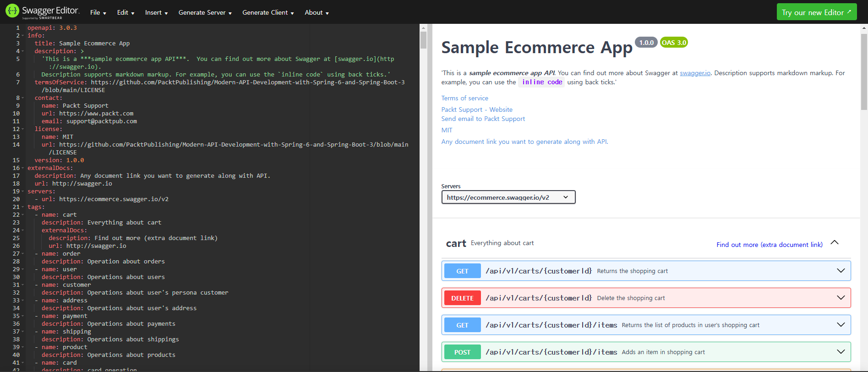
Task: Click the 'email: support@packtpub.com' line
Action: pyautogui.click(x=89, y=121)
